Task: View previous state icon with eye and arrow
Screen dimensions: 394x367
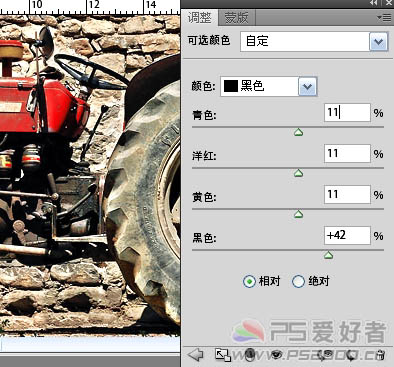Action: [324, 355]
